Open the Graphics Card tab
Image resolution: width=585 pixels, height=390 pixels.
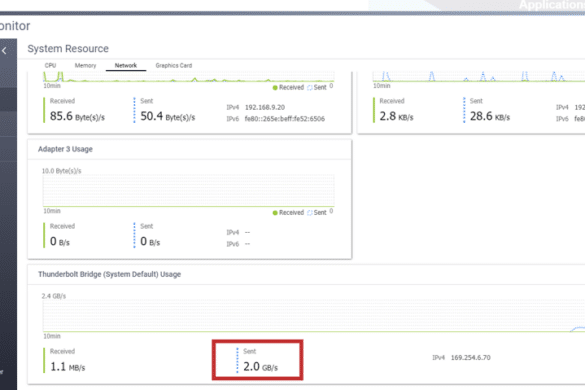(174, 65)
